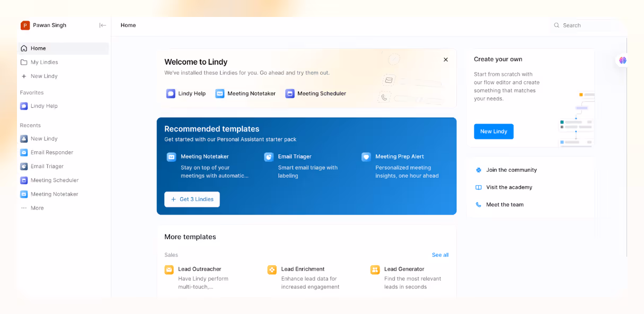The height and width of the screenshot is (314, 644).
Task: Select the Meeting Notetaker recommended template title
Action: tap(205, 157)
